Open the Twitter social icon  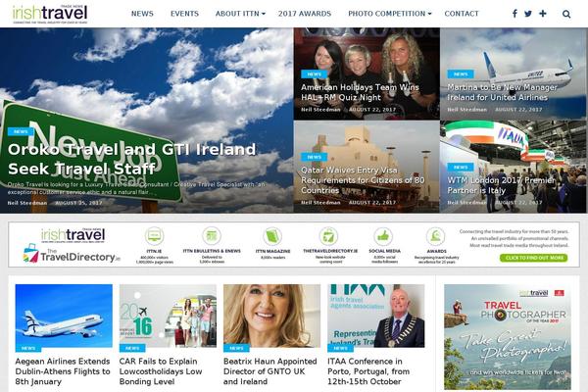pyautogui.click(x=528, y=14)
